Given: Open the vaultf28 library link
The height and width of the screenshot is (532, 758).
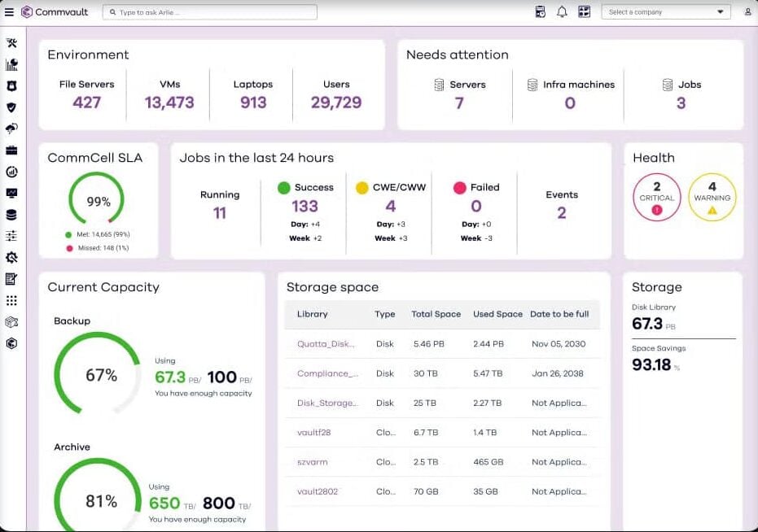Looking at the screenshot, I should pyautogui.click(x=313, y=433).
